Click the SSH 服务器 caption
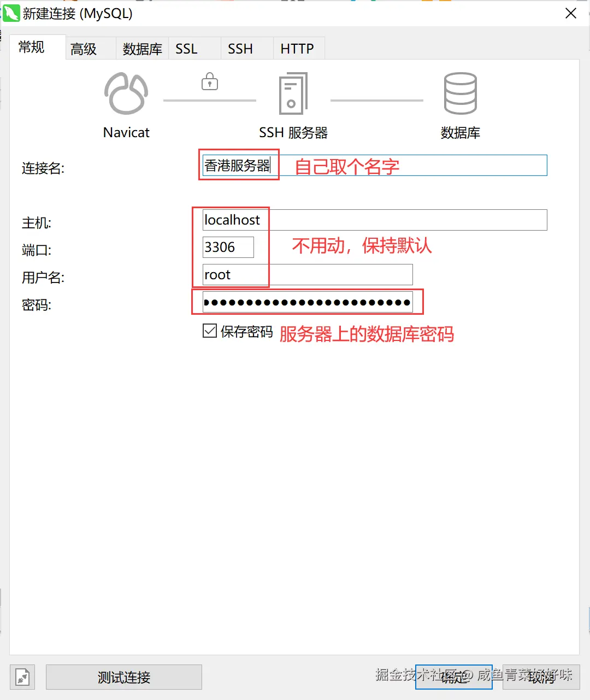The height and width of the screenshot is (700, 590). [293, 133]
